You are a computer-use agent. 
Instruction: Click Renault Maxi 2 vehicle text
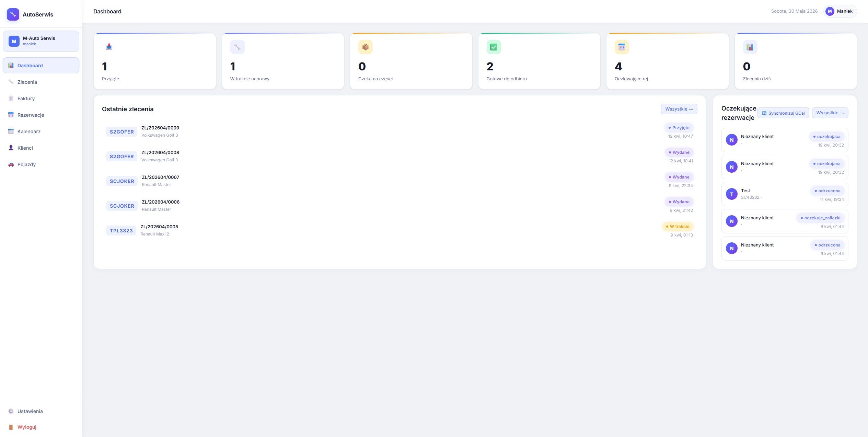pos(155,234)
